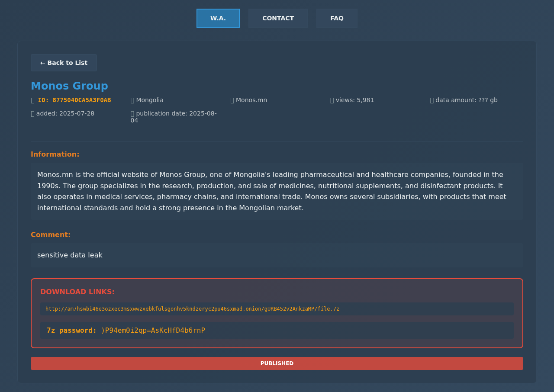
Task: Click the Back to List button
Action: click(x=64, y=63)
